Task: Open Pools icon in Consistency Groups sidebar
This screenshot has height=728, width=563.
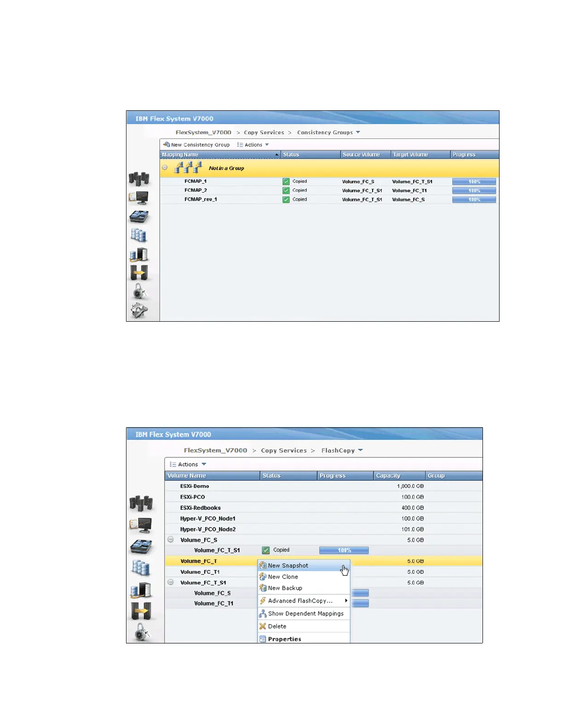Action: (139, 216)
